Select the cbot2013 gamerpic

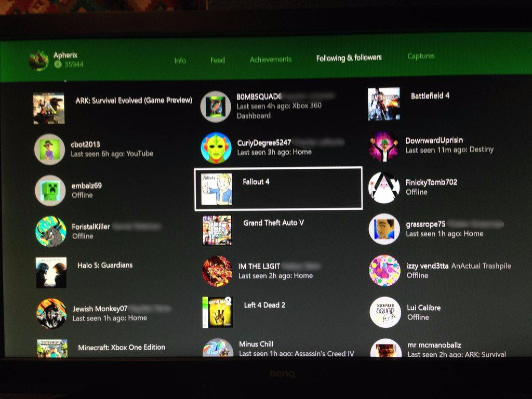tap(49, 149)
